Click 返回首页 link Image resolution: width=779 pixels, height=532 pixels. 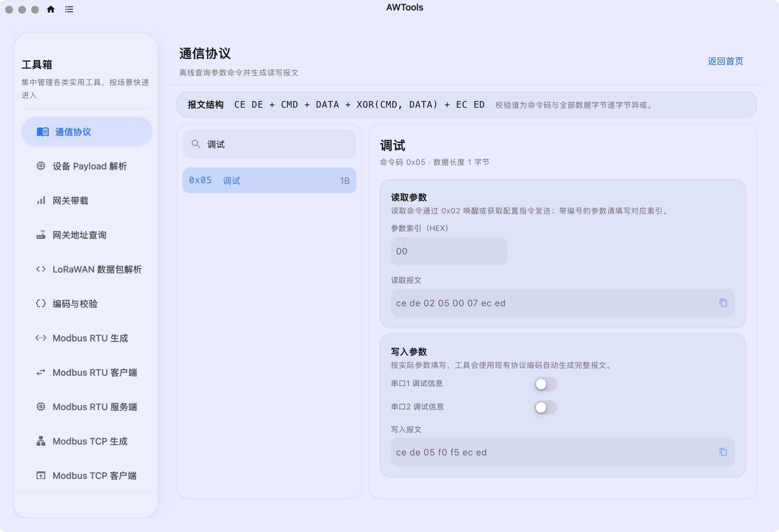tap(725, 61)
